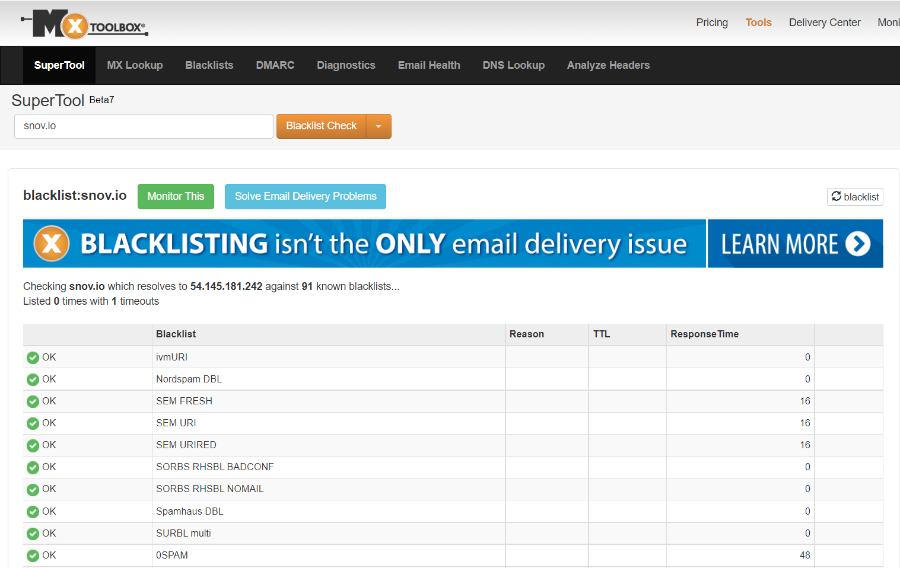Open the Analyze Headers tab
This screenshot has width=900, height=568.
(x=608, y=65)
